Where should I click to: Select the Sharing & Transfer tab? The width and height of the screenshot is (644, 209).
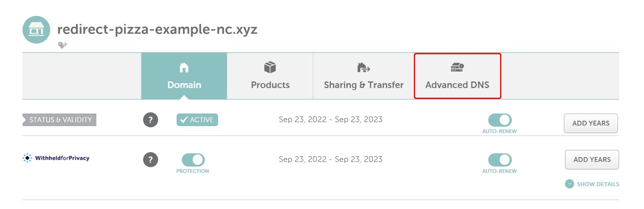click(x=364, y=77)
